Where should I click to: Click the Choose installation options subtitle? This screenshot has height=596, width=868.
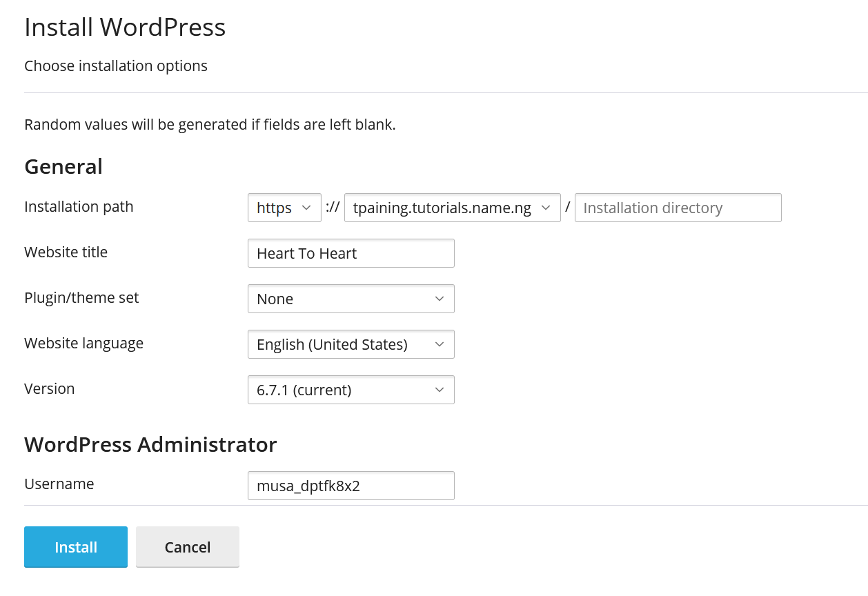[116, 66]
